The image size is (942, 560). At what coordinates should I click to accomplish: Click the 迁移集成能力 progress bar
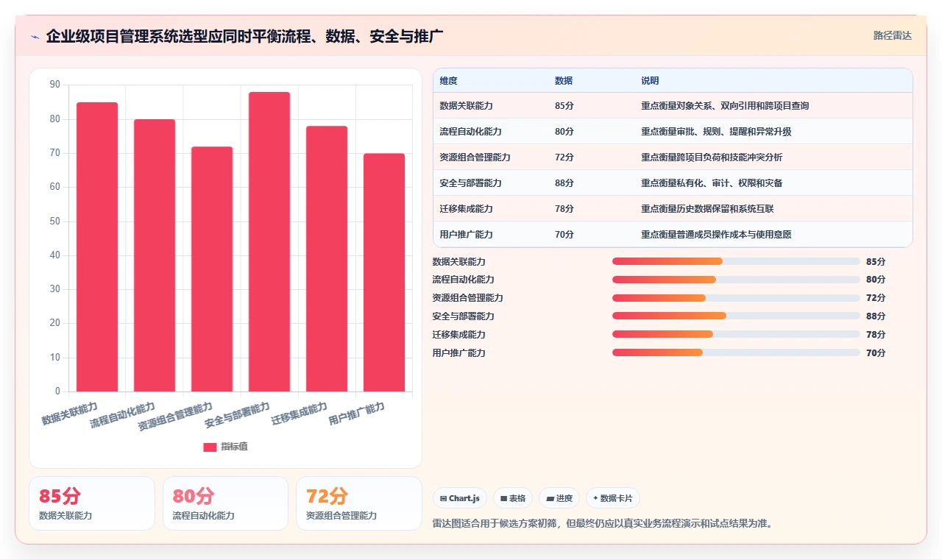(x=736, y=334)
